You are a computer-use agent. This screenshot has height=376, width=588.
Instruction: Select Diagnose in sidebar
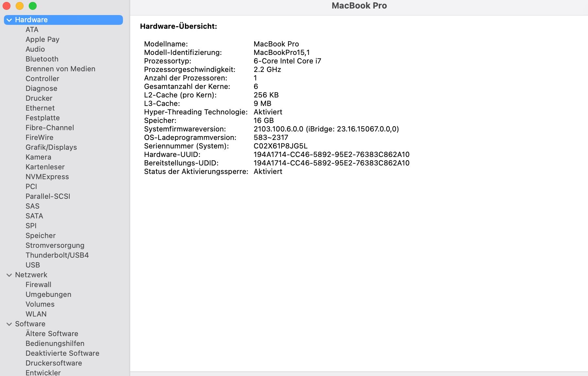tap(42, 89)
